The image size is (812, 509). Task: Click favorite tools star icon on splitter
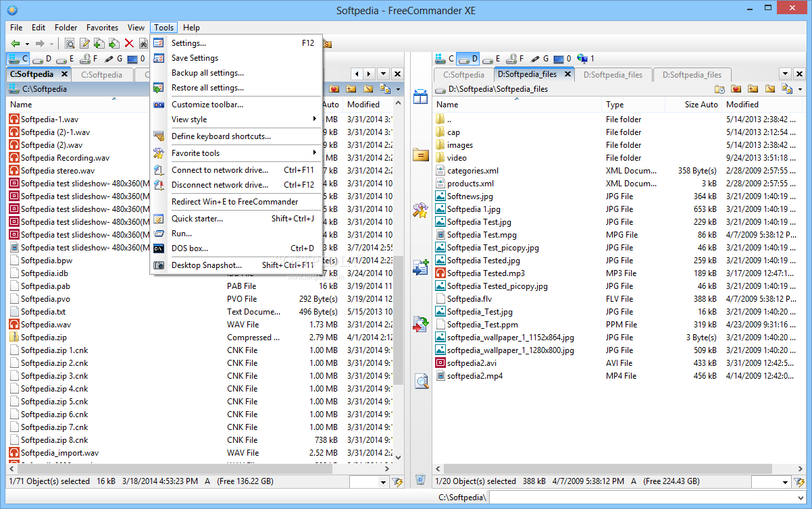point(421,211)
